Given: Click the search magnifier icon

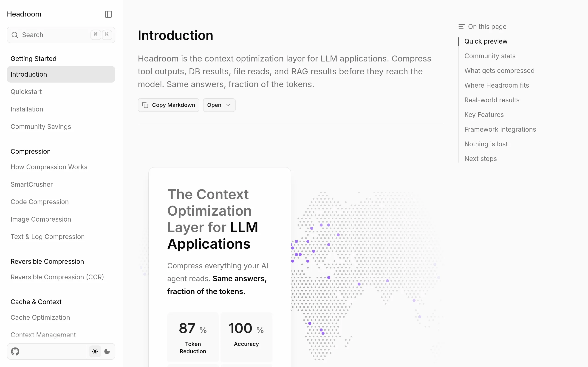Looking at the screenshot, I should (15, 35).
